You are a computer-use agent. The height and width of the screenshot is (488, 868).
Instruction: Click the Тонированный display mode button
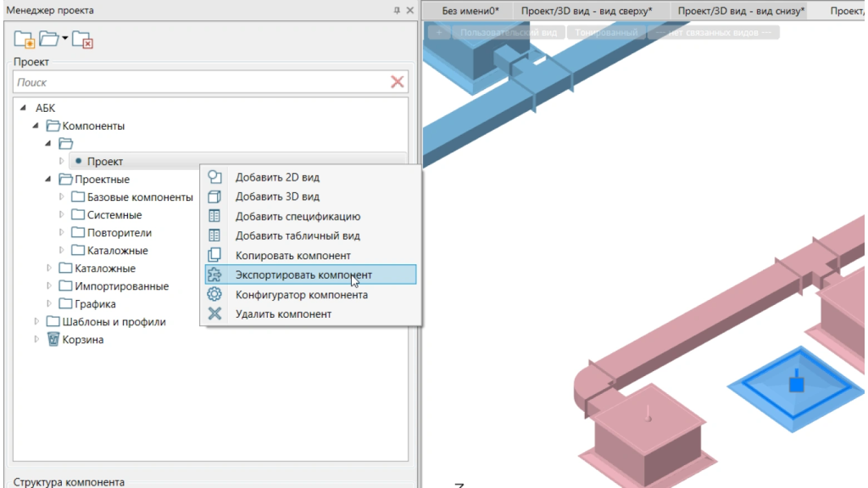pyautogui.click(x=605, y=32)
